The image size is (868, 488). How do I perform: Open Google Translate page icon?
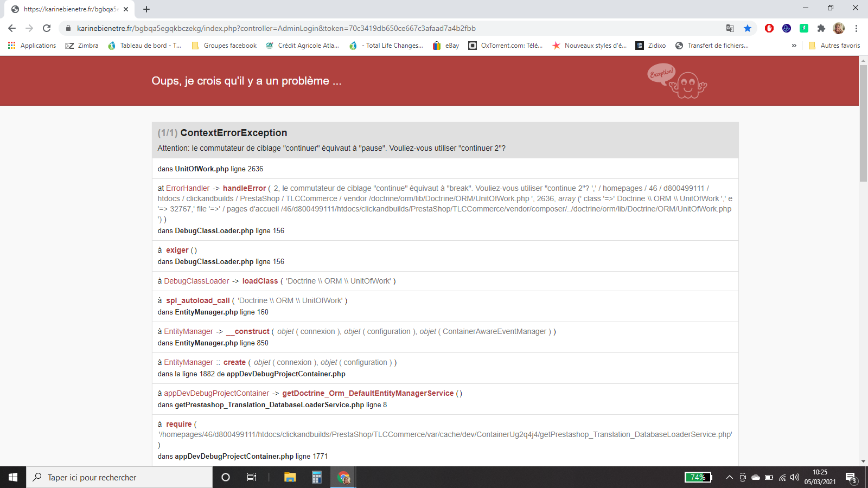coord(730,28)
